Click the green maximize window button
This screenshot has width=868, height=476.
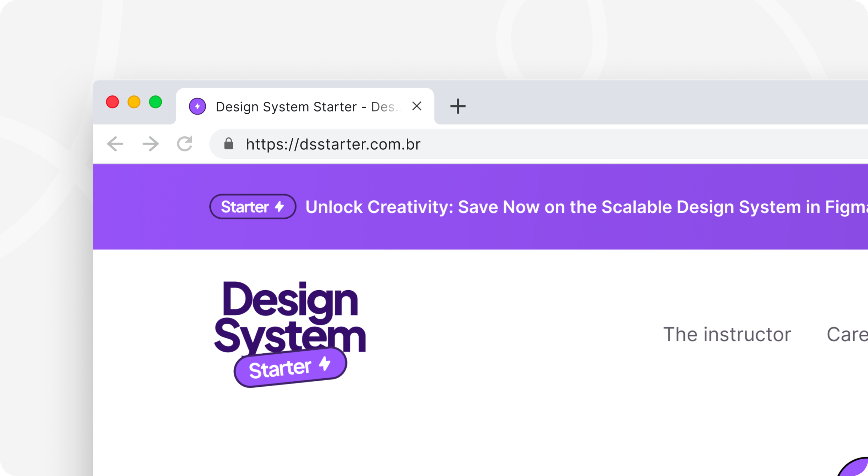(x=156, y=102)
